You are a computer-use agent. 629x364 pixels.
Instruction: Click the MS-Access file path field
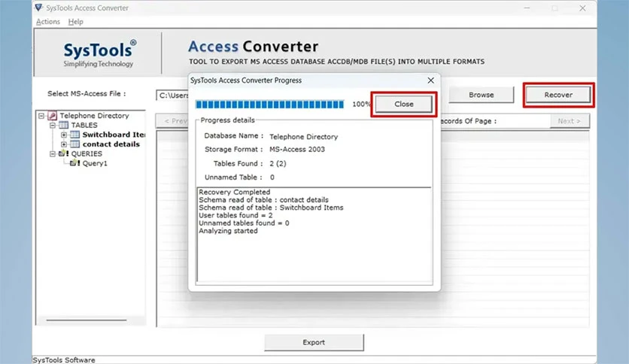172,96
